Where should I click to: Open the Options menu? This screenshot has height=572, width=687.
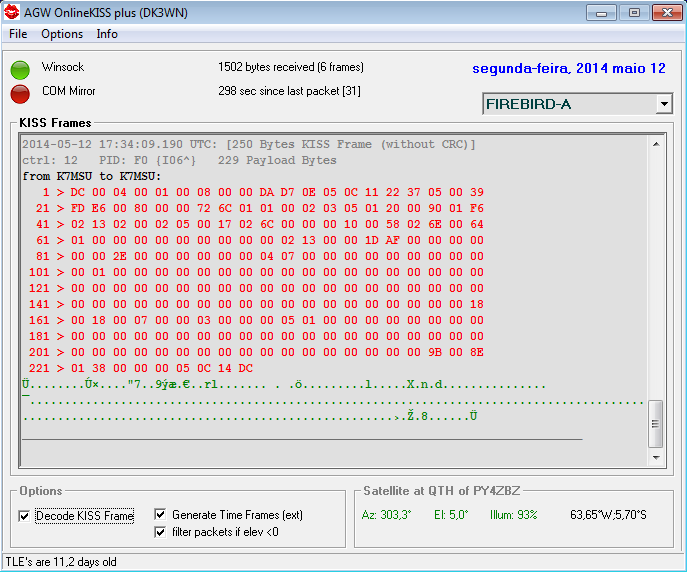62,34
